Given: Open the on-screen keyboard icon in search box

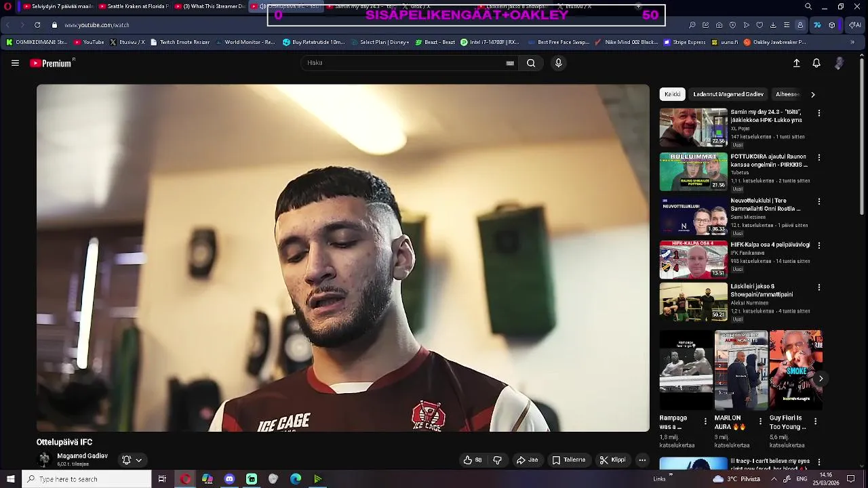Looking at the screenshot, I should click(x=510, y=63).
